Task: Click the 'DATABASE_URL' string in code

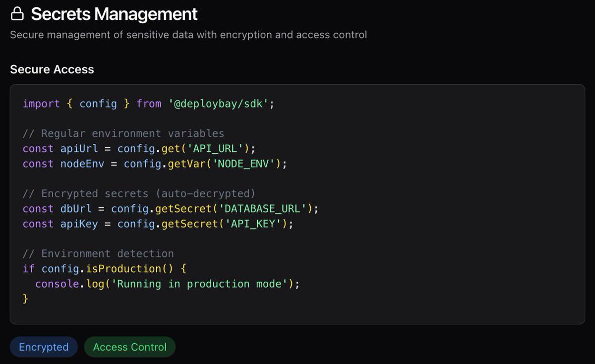Action: click(x=262, y=209)
